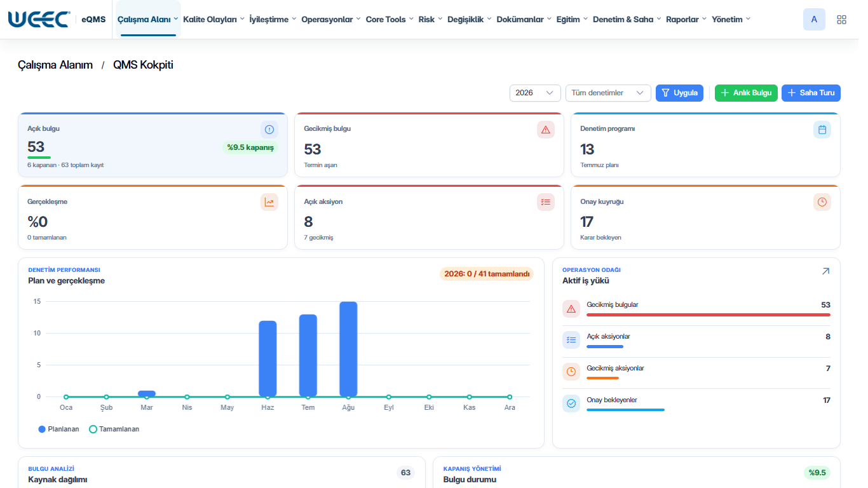
Task: Click the green Anlık Bulgu button
Action: pyautogui.click(x=746, y=93)
